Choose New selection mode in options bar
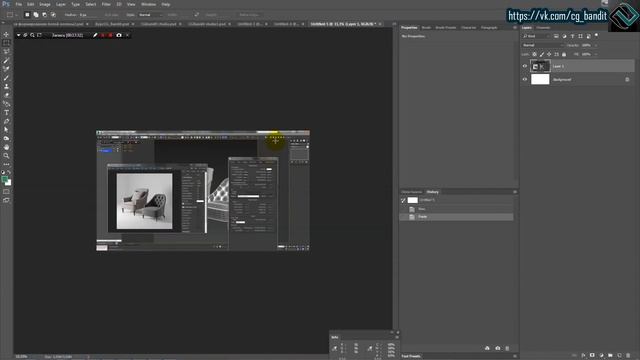The width and height of the screenshot is (640, 360). [27, 15]
